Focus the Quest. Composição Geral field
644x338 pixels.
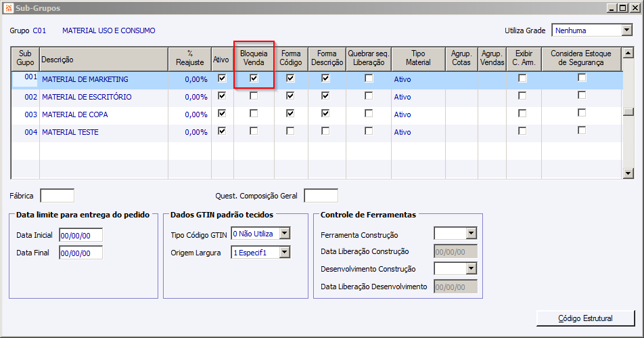point(321,196)
